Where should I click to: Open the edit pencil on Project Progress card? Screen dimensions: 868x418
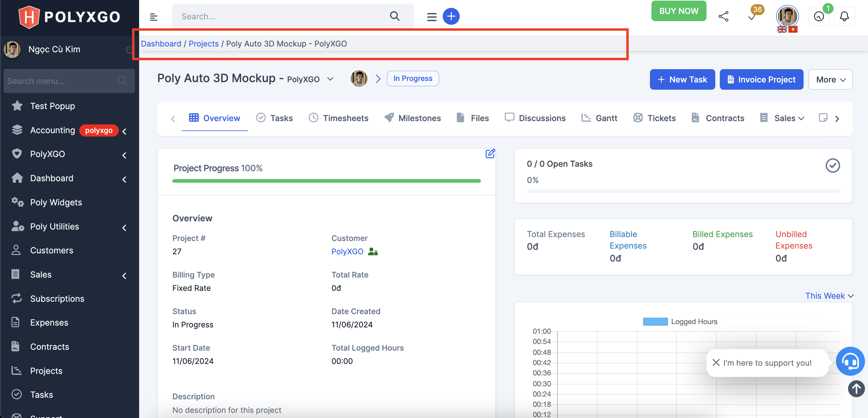(x=490, y=153)
